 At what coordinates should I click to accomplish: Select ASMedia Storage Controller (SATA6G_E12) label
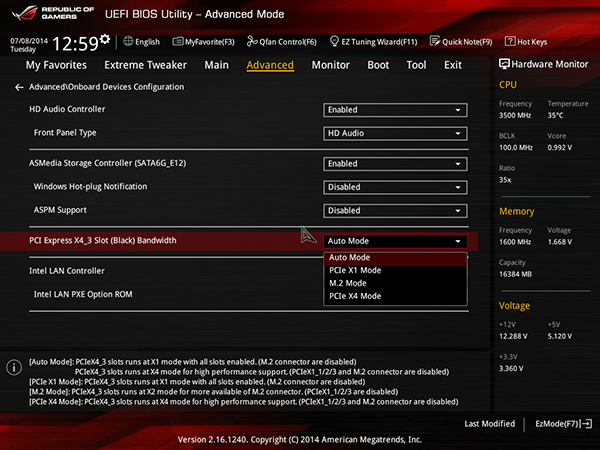[108, 163]
